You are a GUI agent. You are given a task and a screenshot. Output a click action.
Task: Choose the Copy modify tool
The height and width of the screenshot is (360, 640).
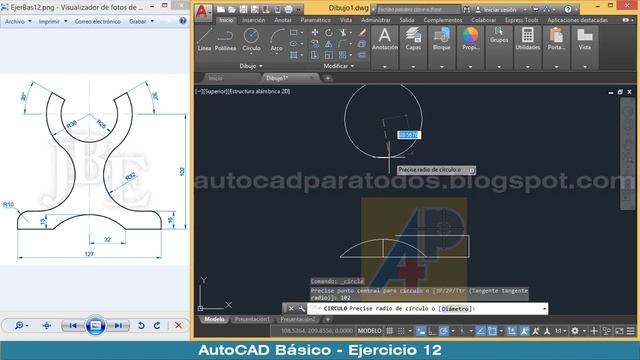(315, 43)
